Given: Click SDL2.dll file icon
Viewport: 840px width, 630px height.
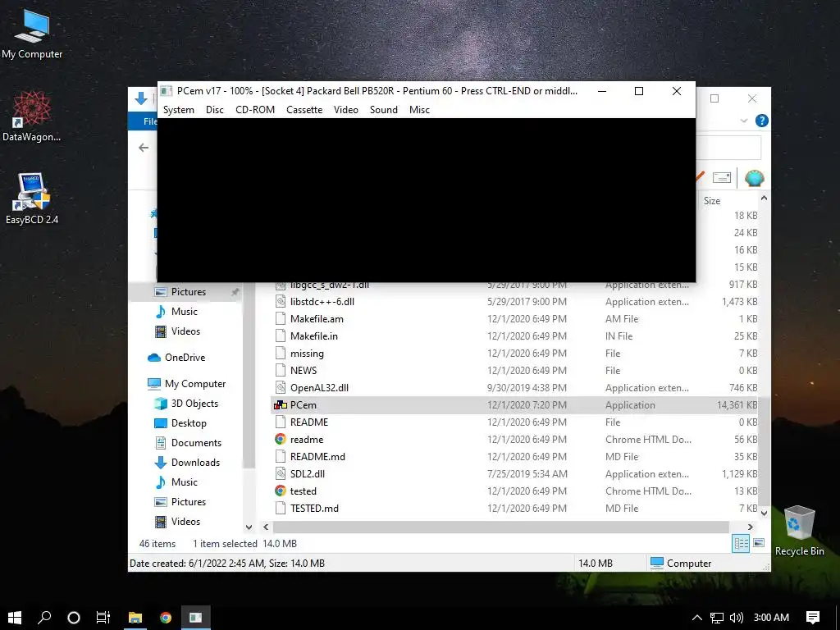Looking at the screenshot, I should pos(281,474).
